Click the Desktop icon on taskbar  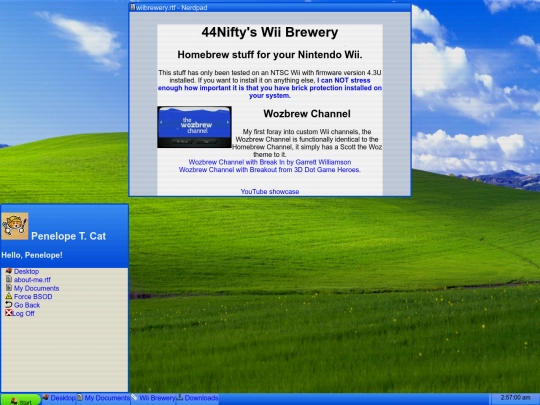point(46,397)
